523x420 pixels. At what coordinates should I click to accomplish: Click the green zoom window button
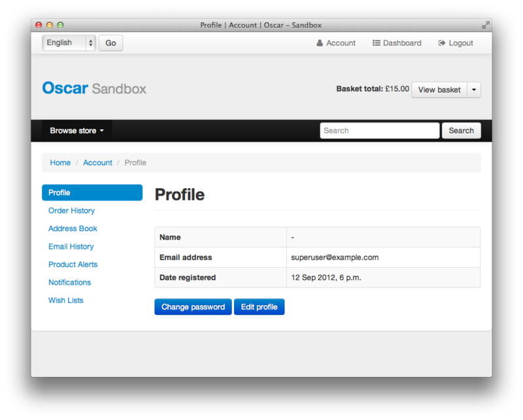(60, 25)
